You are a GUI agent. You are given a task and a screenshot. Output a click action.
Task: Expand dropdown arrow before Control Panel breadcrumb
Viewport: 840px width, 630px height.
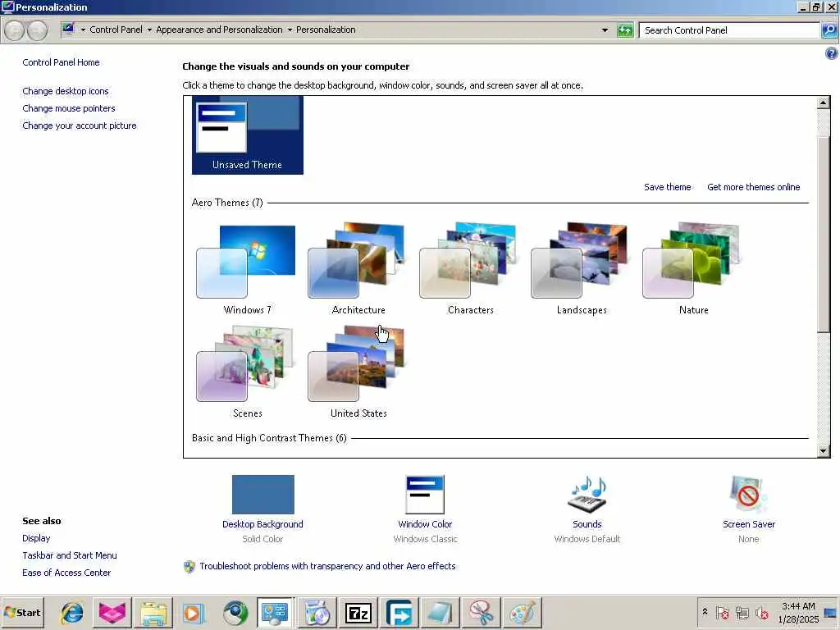point(83,30)
